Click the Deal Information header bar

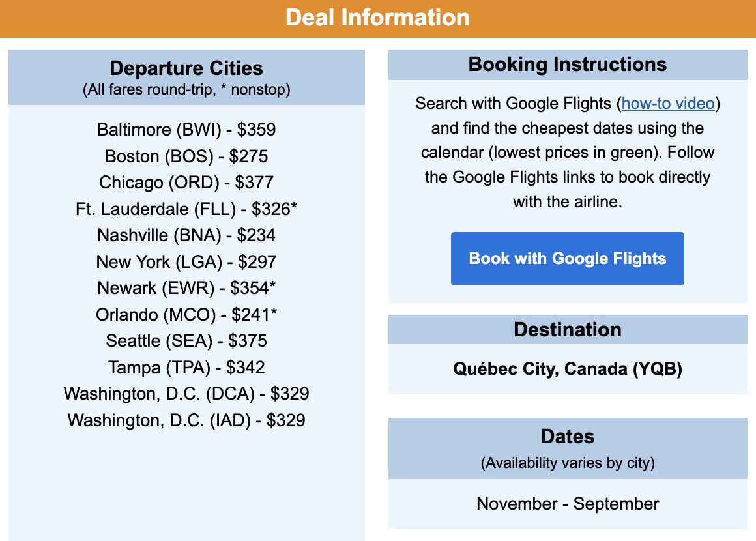pos(378,18)
